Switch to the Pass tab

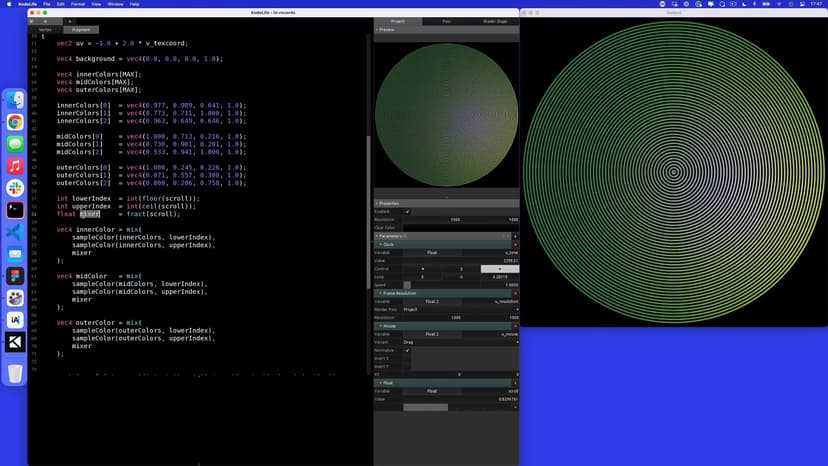[x=446, y=21]
